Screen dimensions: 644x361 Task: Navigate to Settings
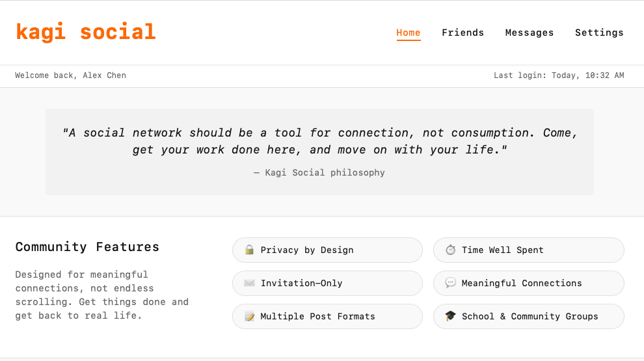pyautogui.click(x=599, y=33)
